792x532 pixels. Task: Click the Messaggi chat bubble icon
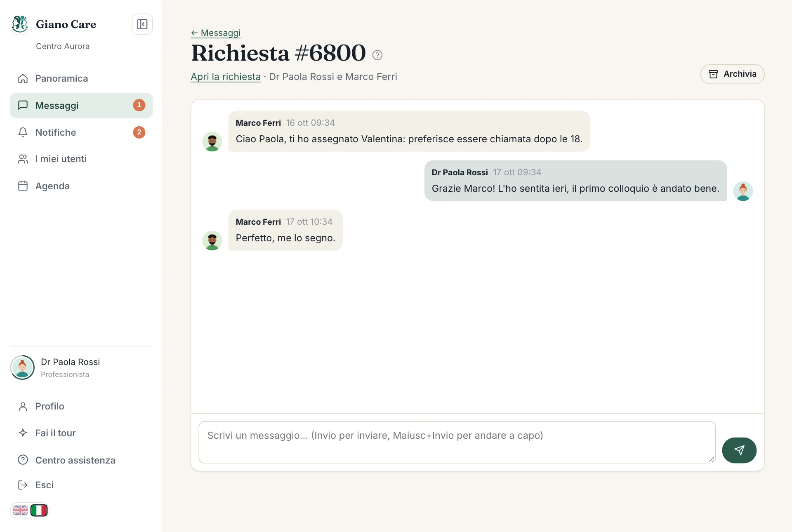(23, 105)
